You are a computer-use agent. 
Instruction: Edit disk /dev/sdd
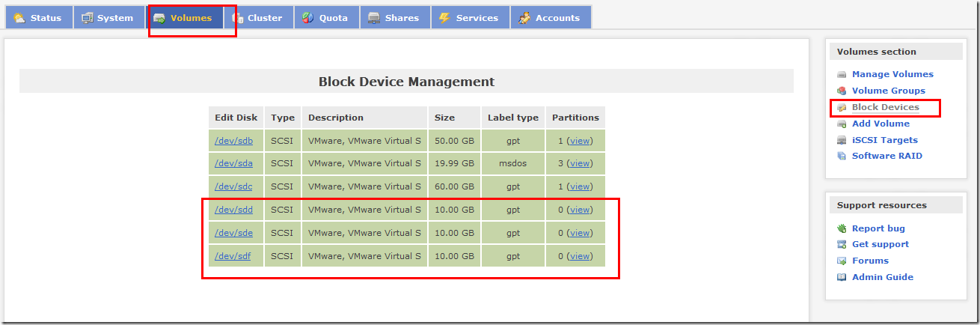tap(233, 210)
